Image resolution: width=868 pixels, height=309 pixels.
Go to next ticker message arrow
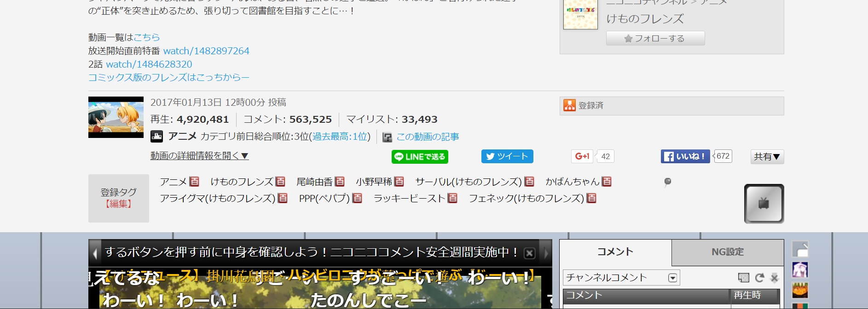click(x=546, y=253)
